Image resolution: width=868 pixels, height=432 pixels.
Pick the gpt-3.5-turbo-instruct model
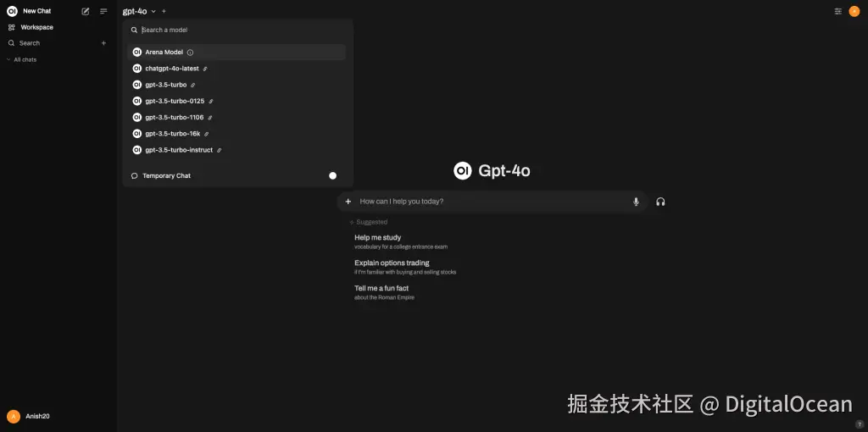tap(236, 150)
